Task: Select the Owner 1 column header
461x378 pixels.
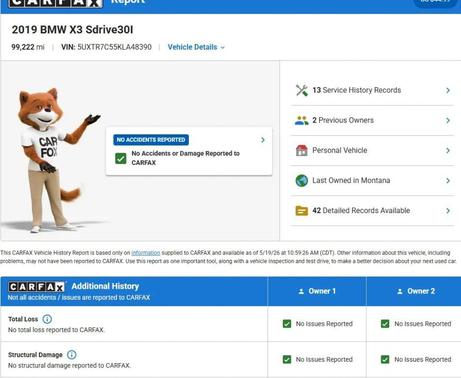Action: click(x=317, y=291)
